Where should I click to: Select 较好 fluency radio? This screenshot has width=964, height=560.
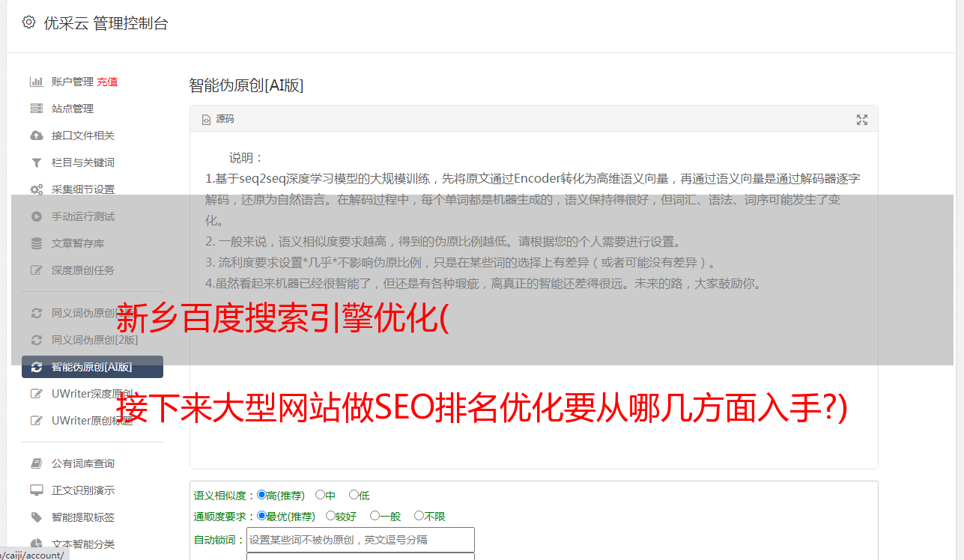coord(330,516)
